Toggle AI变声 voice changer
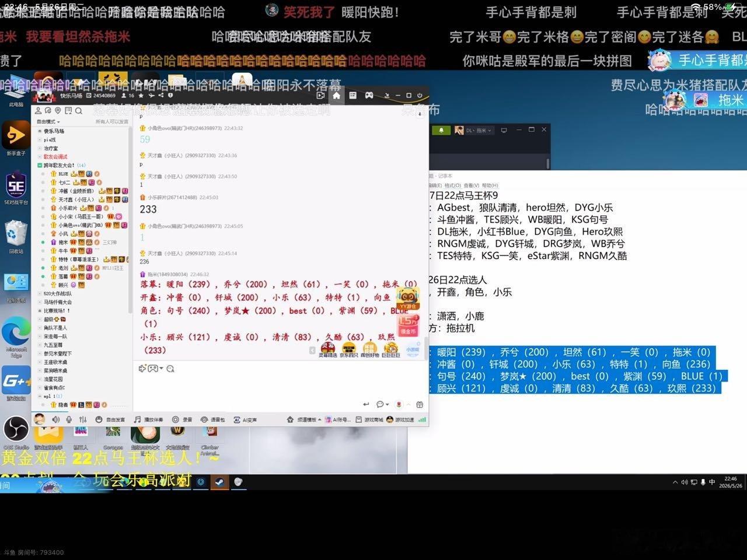Screen dimensions: 747x560 pyautogui.click(x=245, y=419)
